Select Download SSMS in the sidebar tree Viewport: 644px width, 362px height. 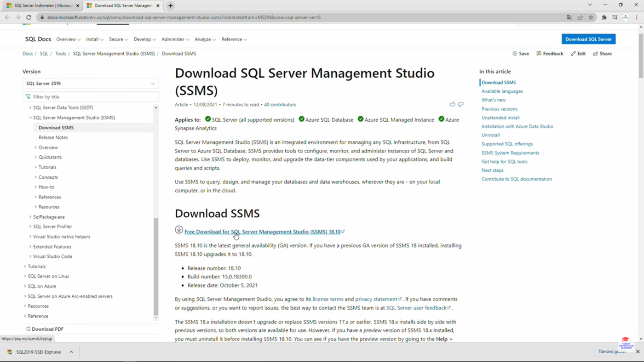pyautogui.click(x=56, y=128)
